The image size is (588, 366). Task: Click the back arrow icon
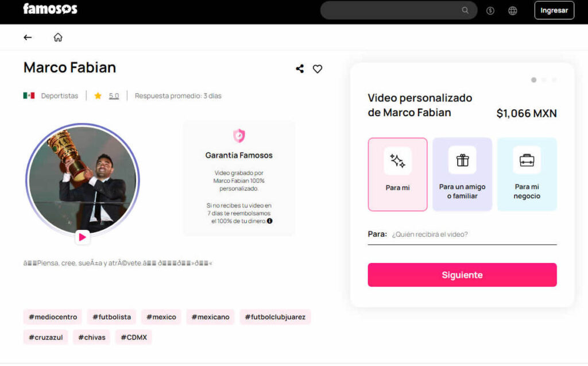(28, 37)
